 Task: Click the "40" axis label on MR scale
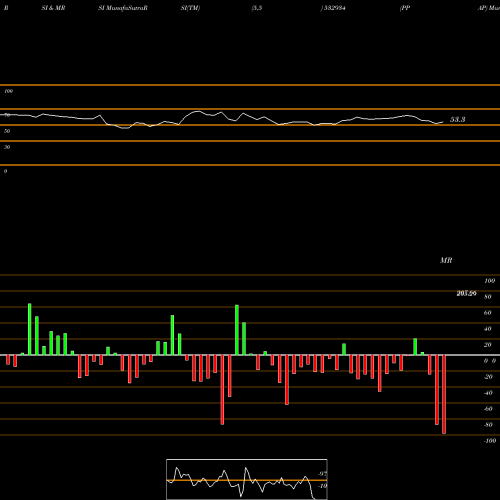[x=488, y=329]
